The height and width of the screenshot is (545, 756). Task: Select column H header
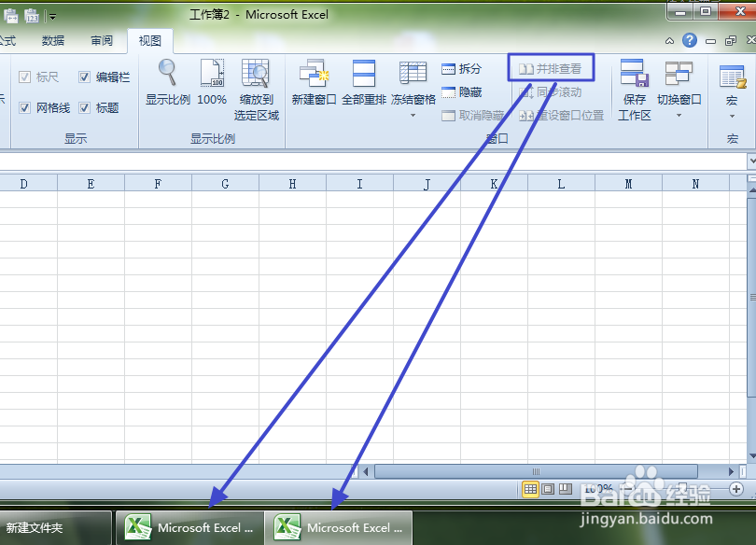(292, 184)
